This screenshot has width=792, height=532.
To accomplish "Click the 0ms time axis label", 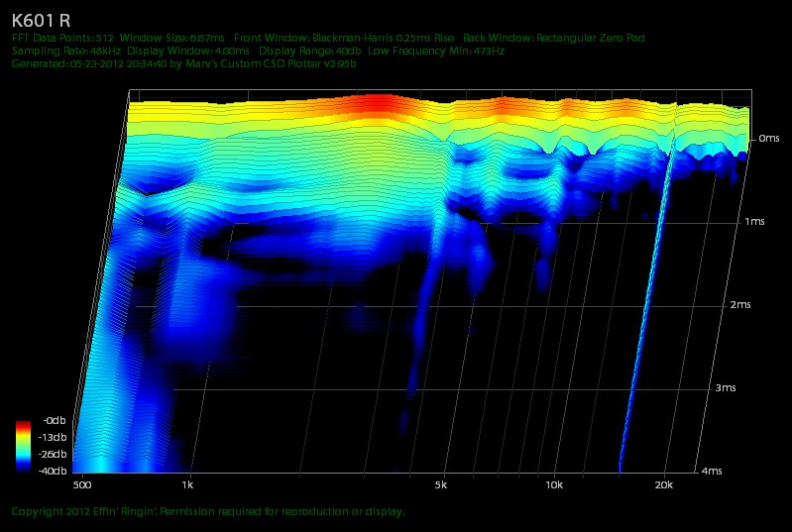I will [769, 139].
